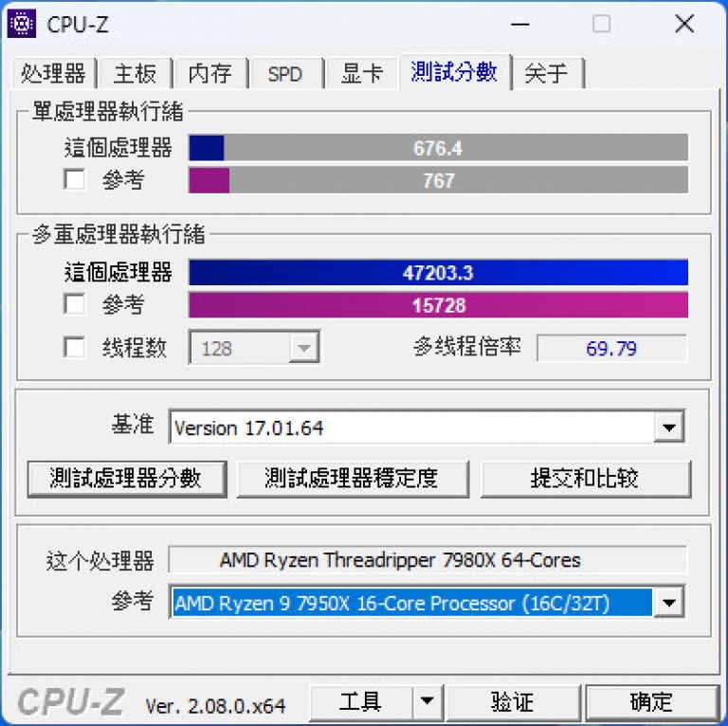
Task: Open the 线程数 128 combo box
Action: point(254,347)
